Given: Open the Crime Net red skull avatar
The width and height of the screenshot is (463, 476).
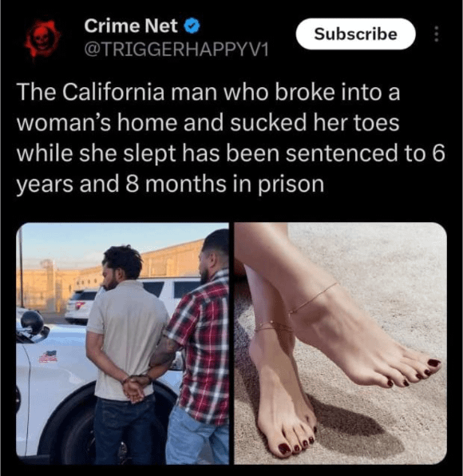Looking at the screenshot, I should click(x=42, y=38).
